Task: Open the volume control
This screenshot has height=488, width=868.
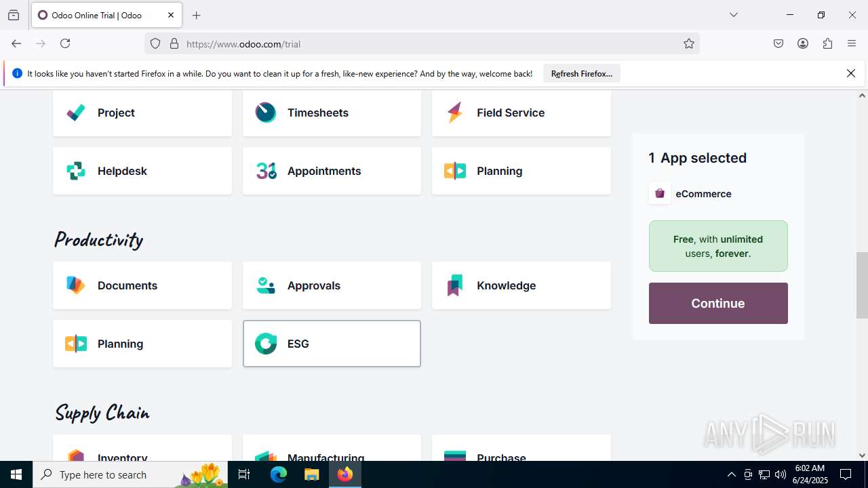Action: point(781,474)
